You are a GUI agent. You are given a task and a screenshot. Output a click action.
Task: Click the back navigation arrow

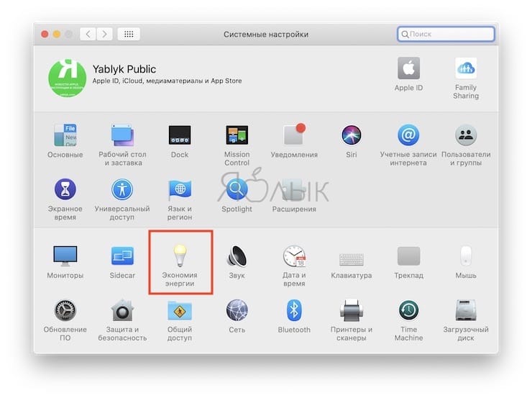pos(88,34)
